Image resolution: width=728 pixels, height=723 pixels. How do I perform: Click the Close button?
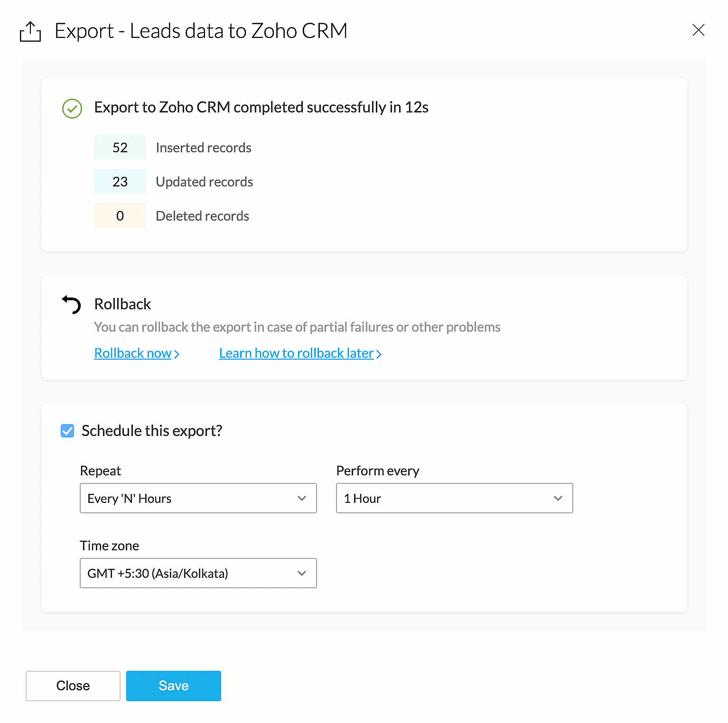click(x=73, y=686)
